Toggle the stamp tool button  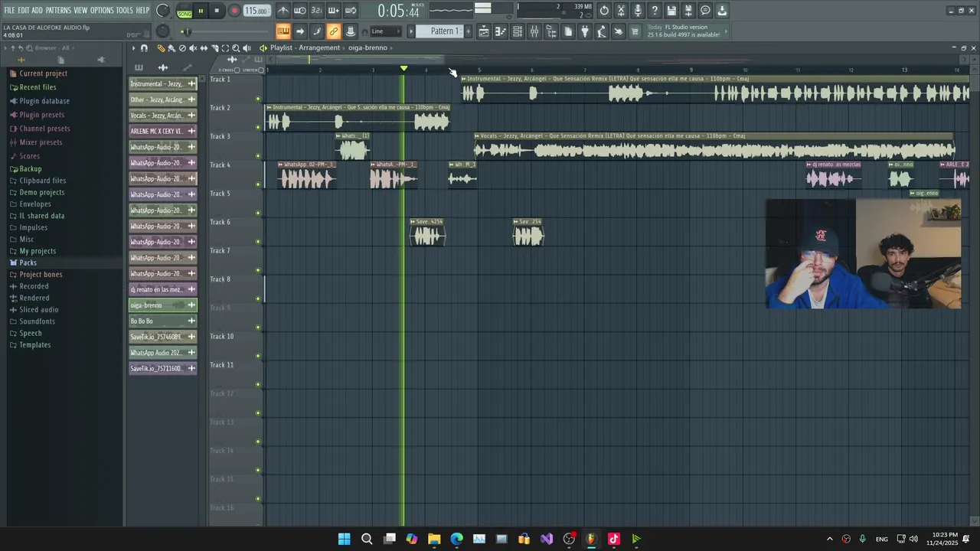[x=351, y=31]
